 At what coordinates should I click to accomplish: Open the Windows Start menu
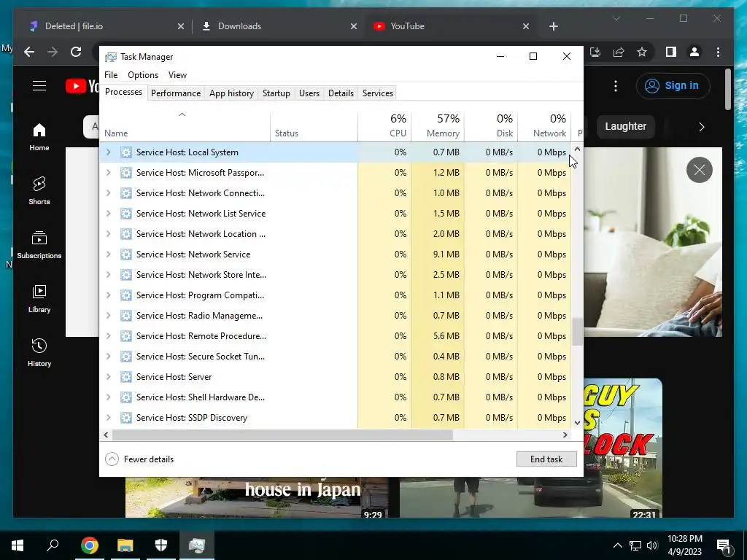18,545
